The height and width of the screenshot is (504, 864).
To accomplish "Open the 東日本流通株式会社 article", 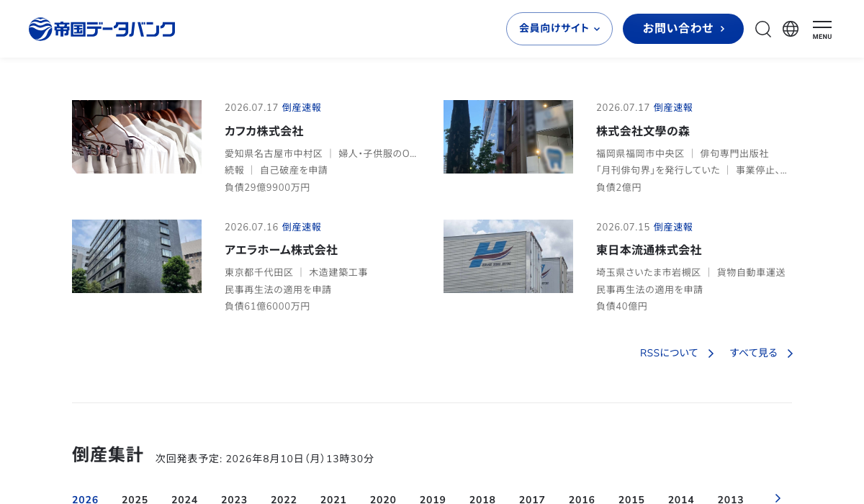I will point(649,250).
